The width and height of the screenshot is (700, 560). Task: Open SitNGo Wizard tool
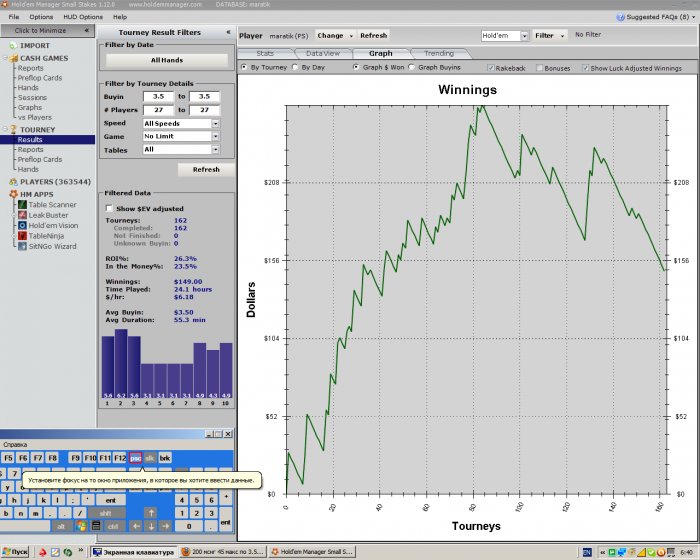pyautogui.click(x=51, y=246)
